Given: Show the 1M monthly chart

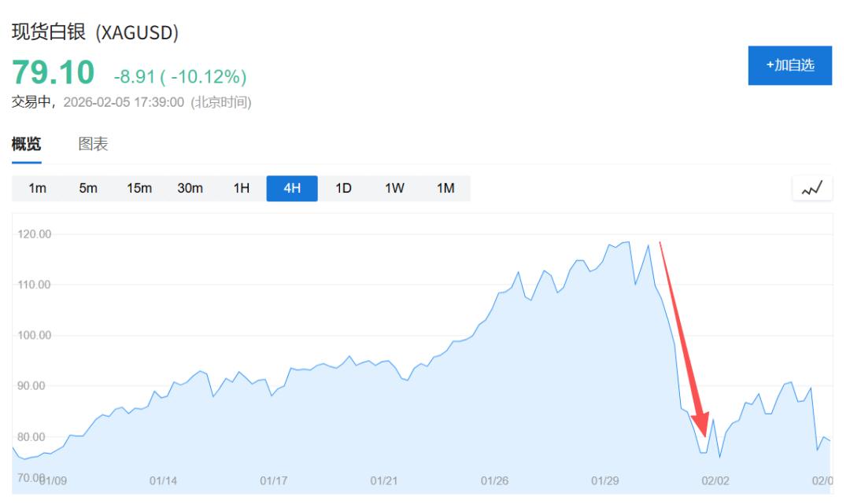Looking at the screenshot, I should (x=445, y=189).
